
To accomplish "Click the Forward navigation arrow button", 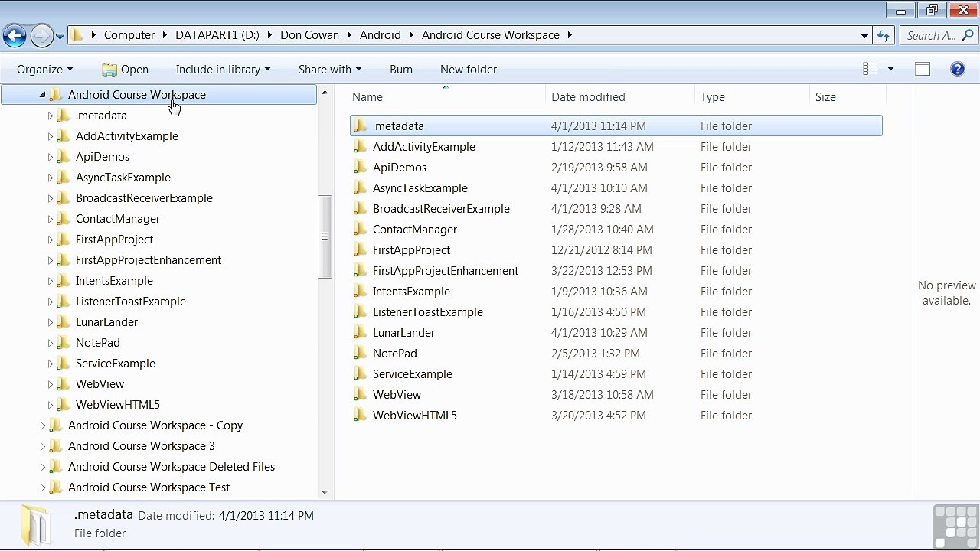I will pos(41,35).
